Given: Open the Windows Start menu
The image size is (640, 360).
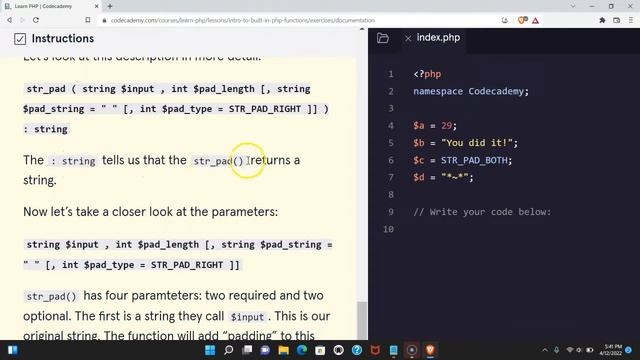Looking at the screenshot, I should pyautogui.click(x=210, y=350).
